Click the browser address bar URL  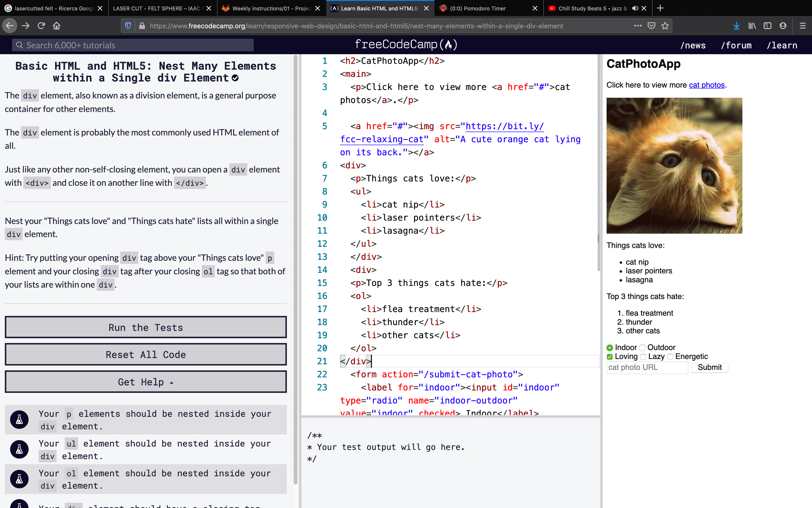[x=356, y=26]
